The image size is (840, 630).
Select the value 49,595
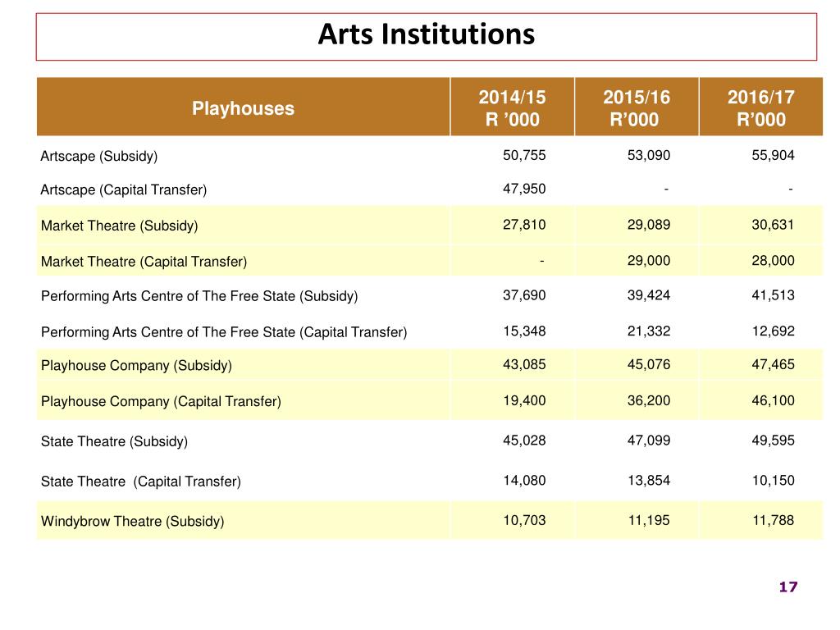773,441
